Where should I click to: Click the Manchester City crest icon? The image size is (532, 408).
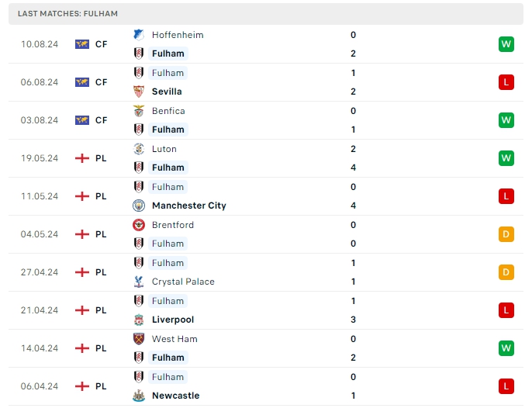point(138,206)
